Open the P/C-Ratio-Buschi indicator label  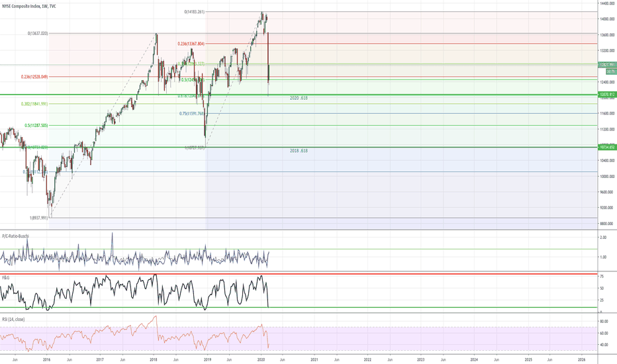16,236
